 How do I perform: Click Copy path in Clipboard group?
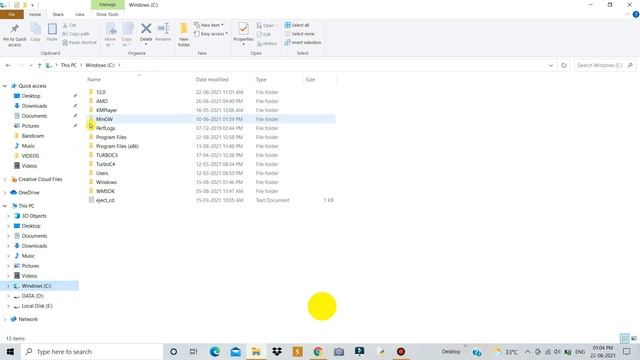pyautogui.click(x=76, y=34)
